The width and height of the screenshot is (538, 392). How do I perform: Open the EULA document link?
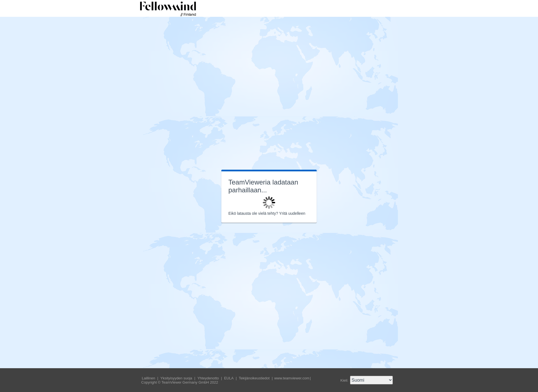(x=228, y=378)
